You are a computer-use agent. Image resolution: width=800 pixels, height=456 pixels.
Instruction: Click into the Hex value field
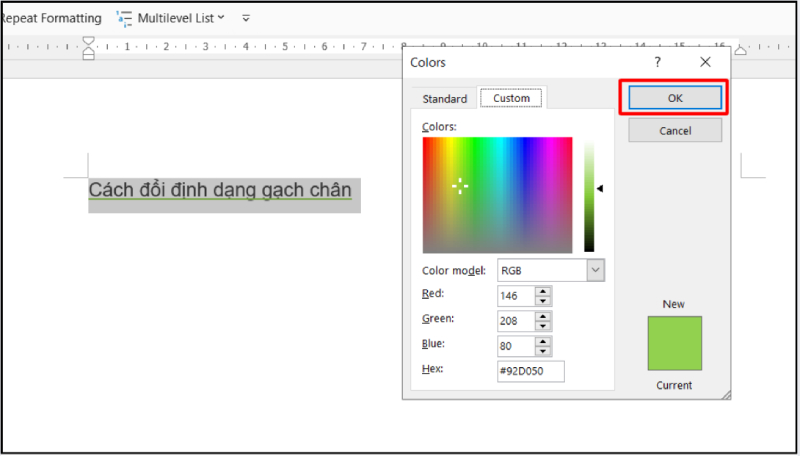[x=530, y=371]
